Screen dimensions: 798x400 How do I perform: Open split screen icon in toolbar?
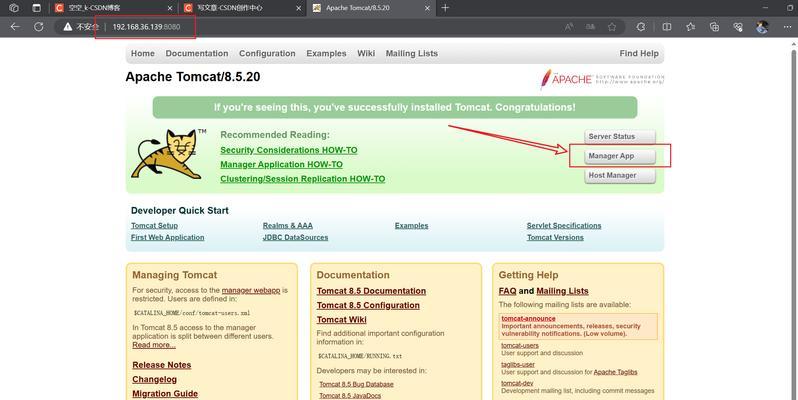(x=667, y=27)
